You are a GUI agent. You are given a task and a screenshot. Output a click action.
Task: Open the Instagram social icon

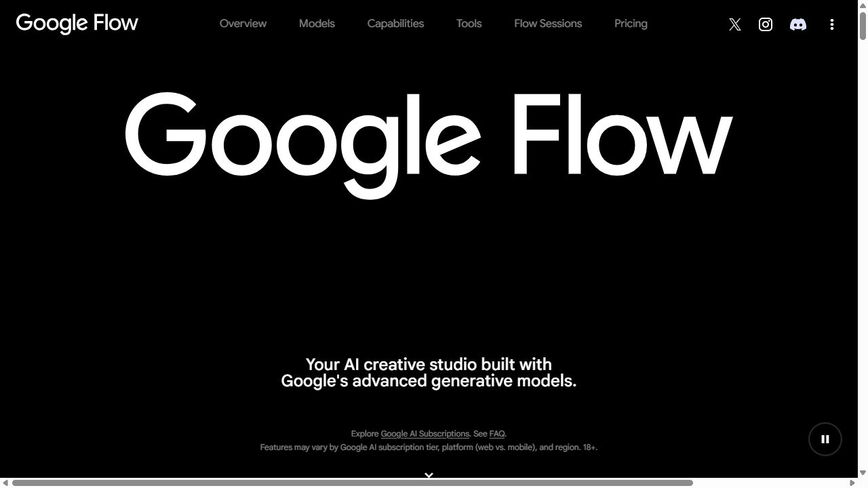(766, 24)
